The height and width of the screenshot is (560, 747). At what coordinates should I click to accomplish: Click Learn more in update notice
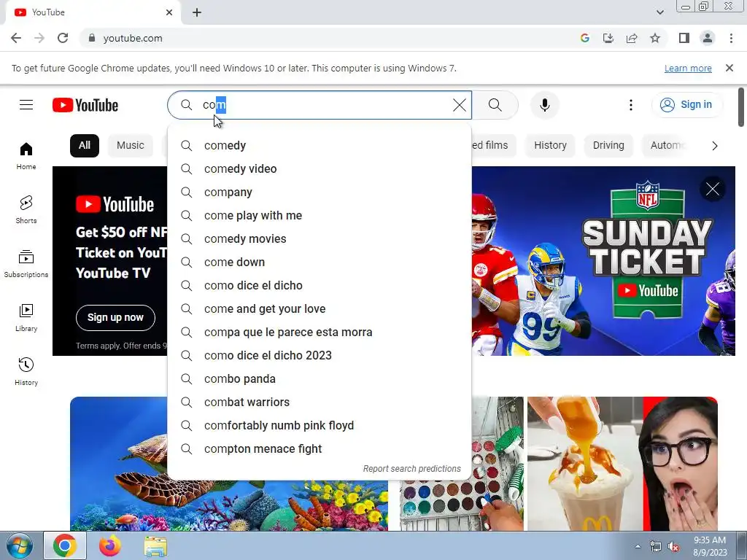click(x=688, y=68)
